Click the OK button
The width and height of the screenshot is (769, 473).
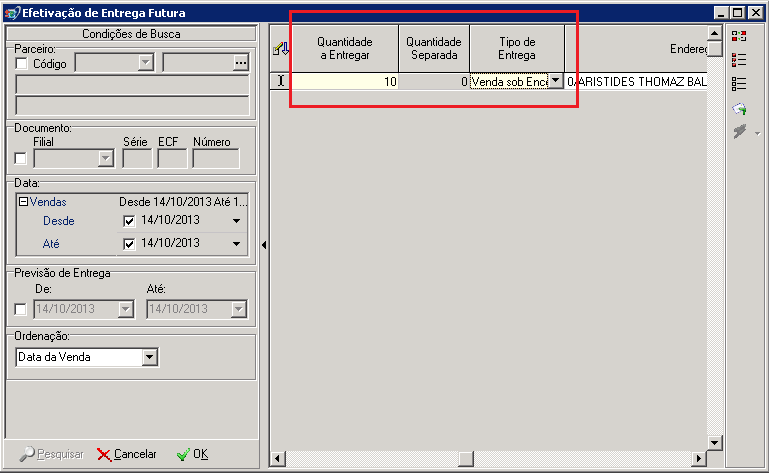coord(192,454)
